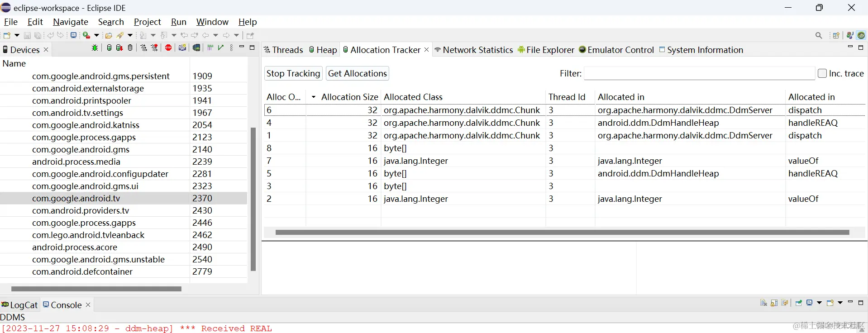Click the Run Last Tool icon
Image resolution: width=868 pixels, height=333 pixels.
(86, 35)
